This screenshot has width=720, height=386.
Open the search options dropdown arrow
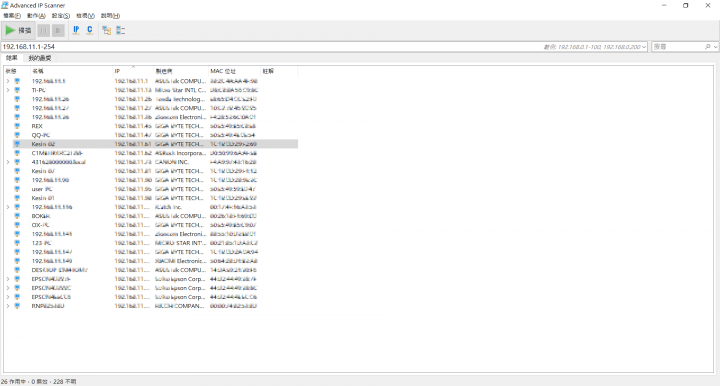tap(715, 47)
